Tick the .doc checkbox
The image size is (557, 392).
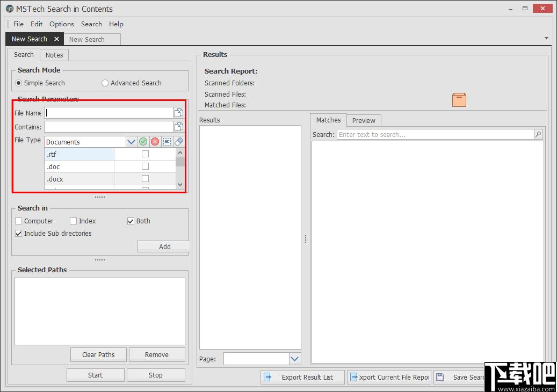pos(145,166)
